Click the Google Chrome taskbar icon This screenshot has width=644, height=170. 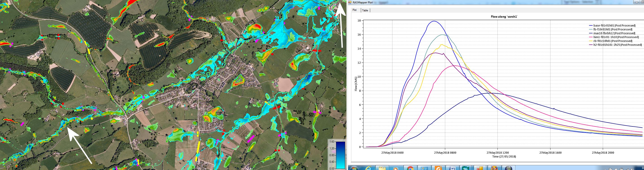[x=410, y=168]
